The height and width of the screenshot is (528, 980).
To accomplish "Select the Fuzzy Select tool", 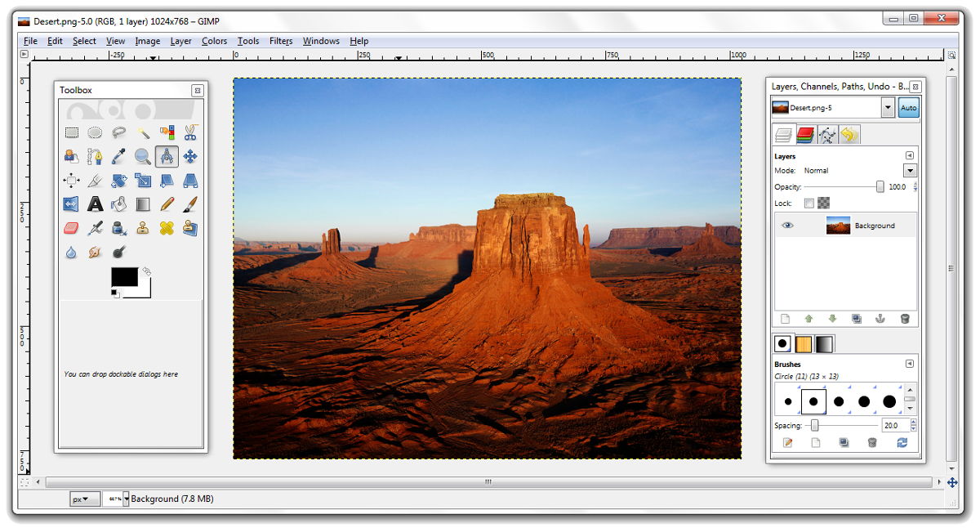I will pos(142,132).
